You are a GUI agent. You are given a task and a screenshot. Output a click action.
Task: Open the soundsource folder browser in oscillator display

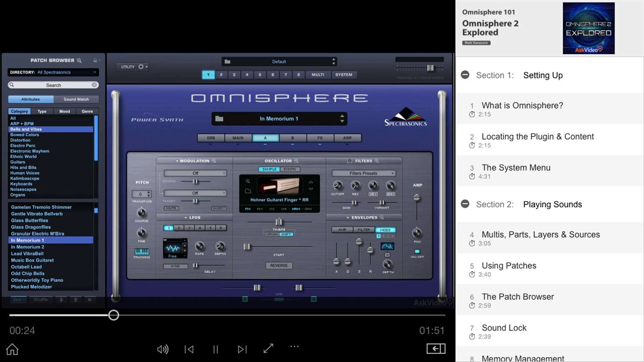248,191
